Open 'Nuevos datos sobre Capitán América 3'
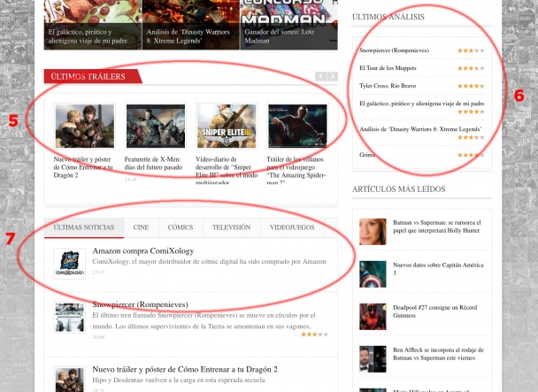 click(x=438, y=269)
